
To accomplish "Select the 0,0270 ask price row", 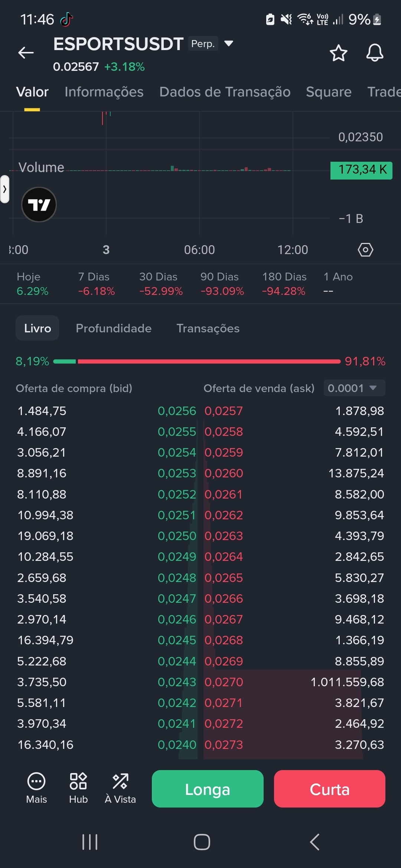I will click(294, 682).
